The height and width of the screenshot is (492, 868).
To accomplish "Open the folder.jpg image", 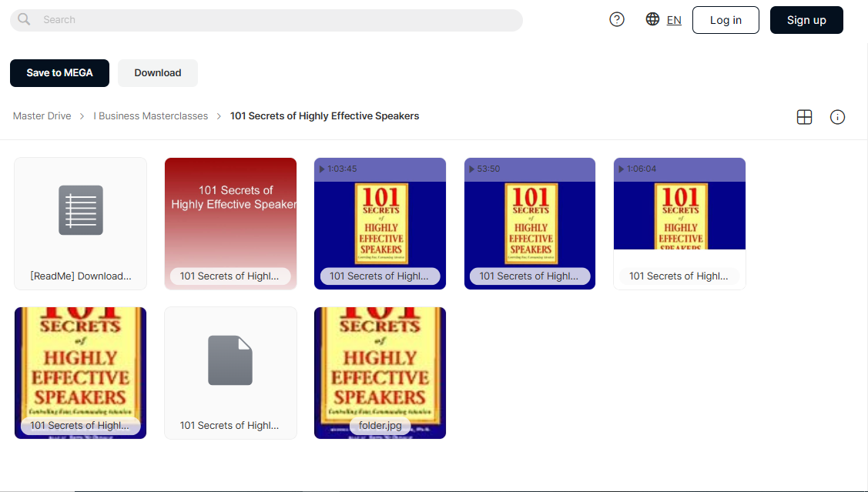I will tap(380, 373).
